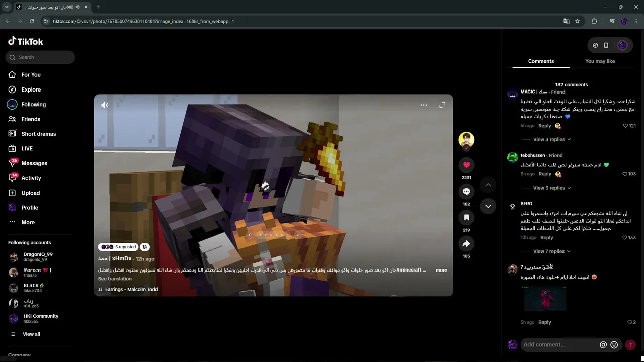Show previous photo in the slideshow

[x=249, y=235]
